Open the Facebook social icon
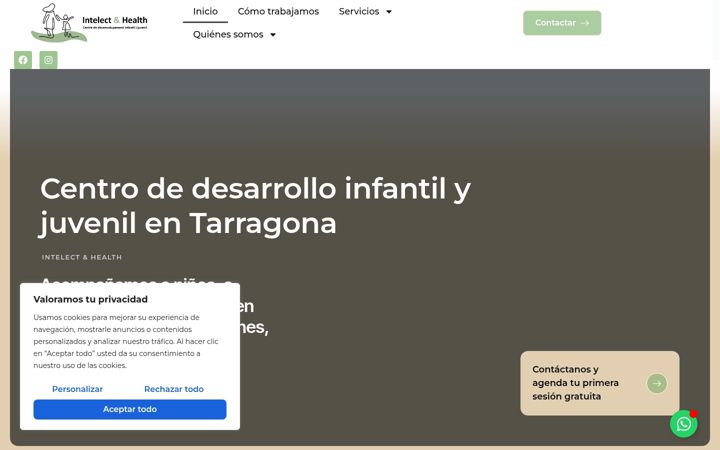The height and width of the screenshot is (450, 720). (23, 60)
